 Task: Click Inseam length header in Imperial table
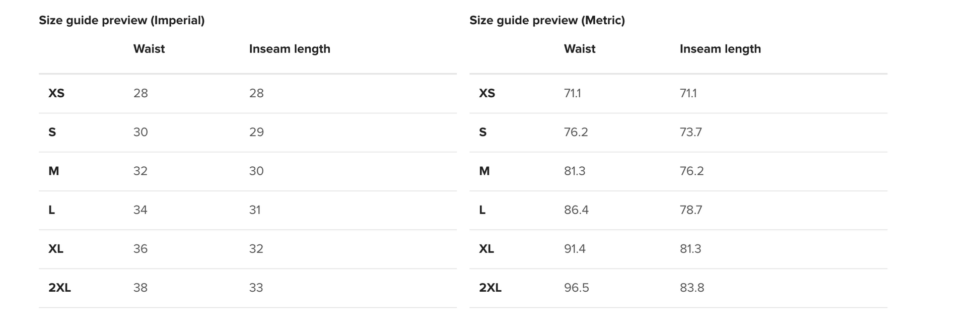290,49
